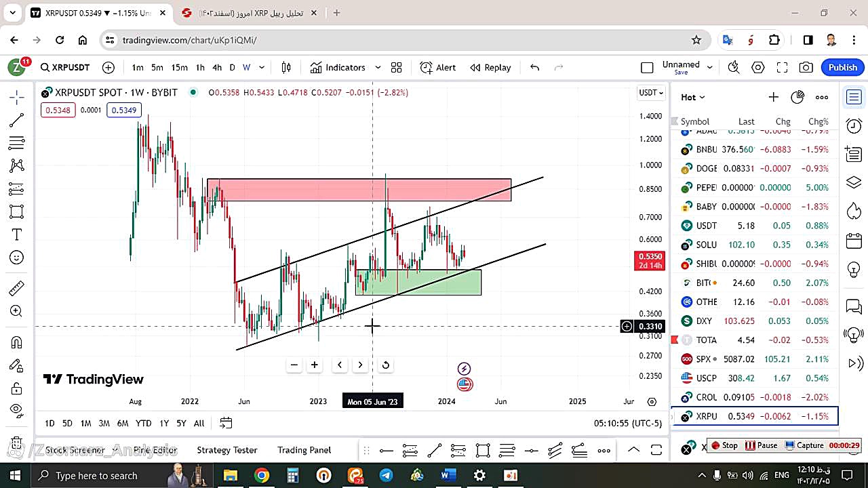Select the ruler measure tool

tap(17, 289)
